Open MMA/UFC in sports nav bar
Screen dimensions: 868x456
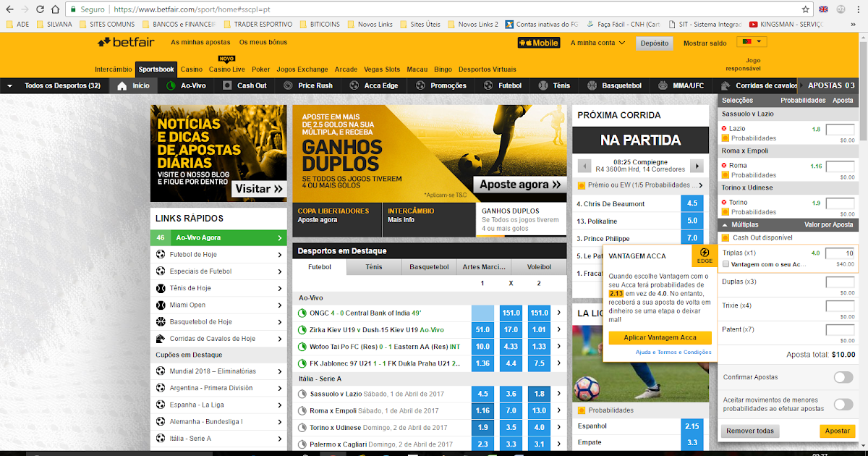(680, 85)
